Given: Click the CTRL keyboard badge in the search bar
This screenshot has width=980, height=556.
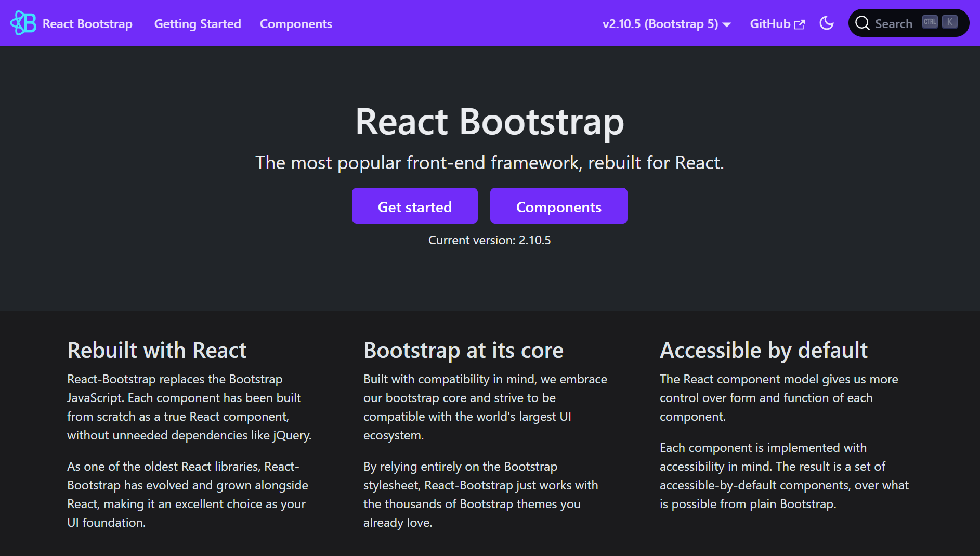Looking at the screenshot, I should pos(930,21).
